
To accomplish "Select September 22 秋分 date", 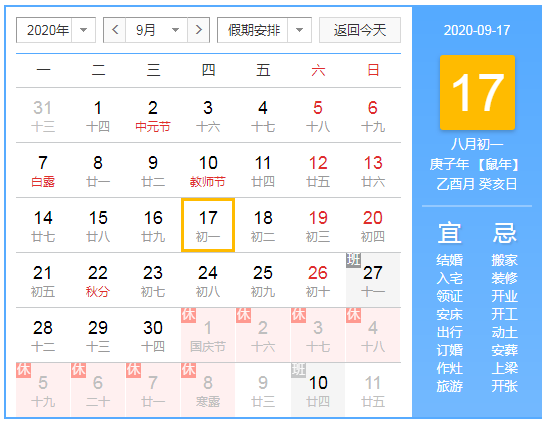I will (98, 280).
